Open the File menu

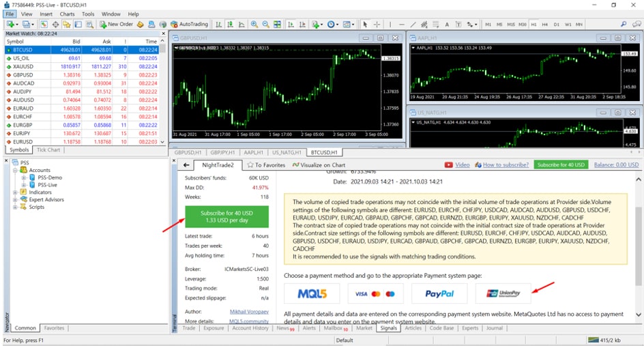pyautogui.click(x=10, y=14)
